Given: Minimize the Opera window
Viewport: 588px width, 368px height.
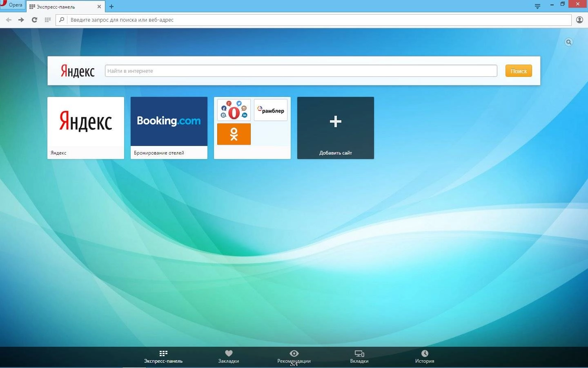Looking at the screenshot, I should tap(552, 4).
